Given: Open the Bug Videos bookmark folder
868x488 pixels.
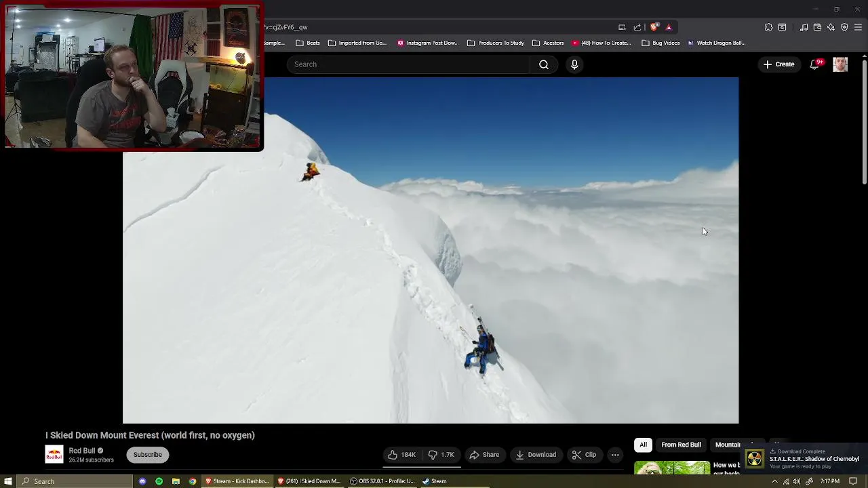Looking at the screenshot, I should (660, 43).
